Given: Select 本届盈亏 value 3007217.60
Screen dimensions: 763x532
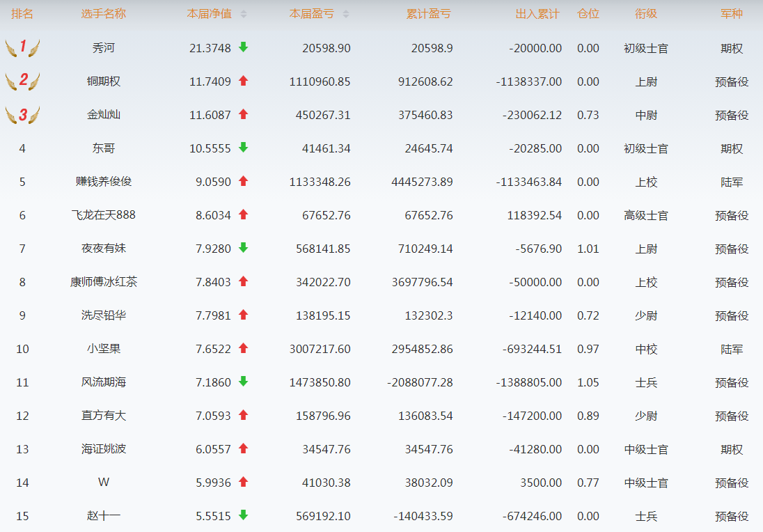Looking at the screenshot, I should coord(320,349).
